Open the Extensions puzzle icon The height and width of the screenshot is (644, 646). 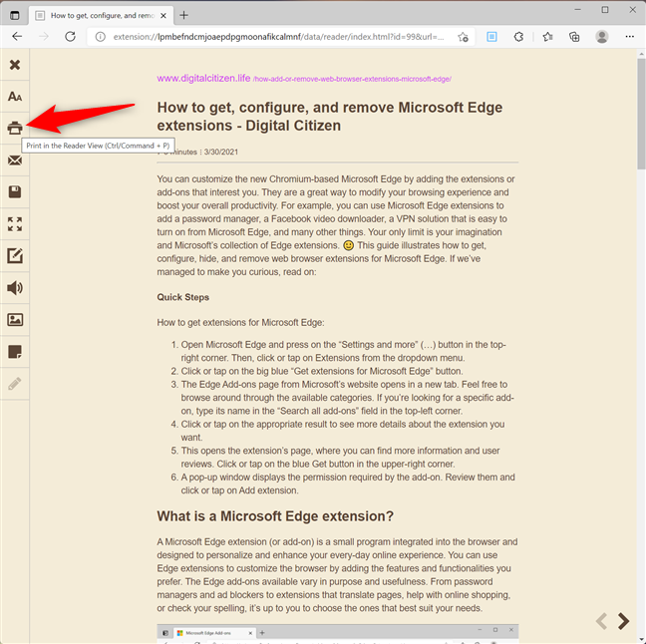pos(518,37)
